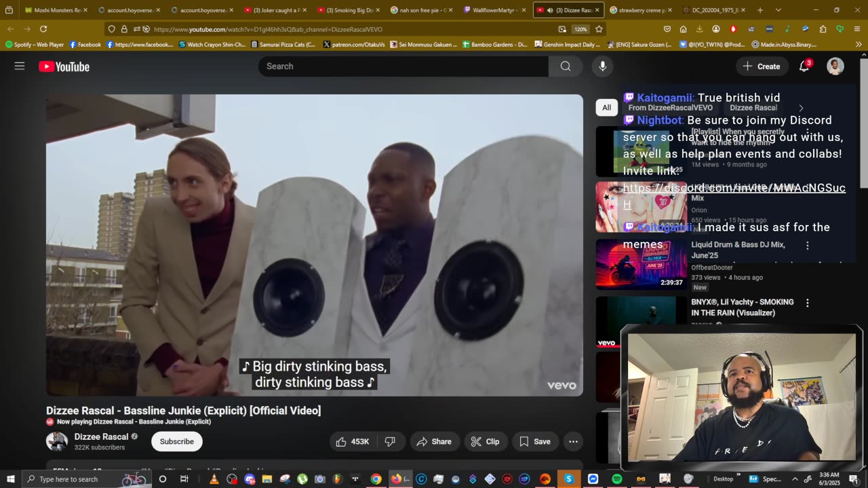This screenshot has width=868, height=488.
Task: Click the Windows taskbar search box
Action: (x=88, y=479)
